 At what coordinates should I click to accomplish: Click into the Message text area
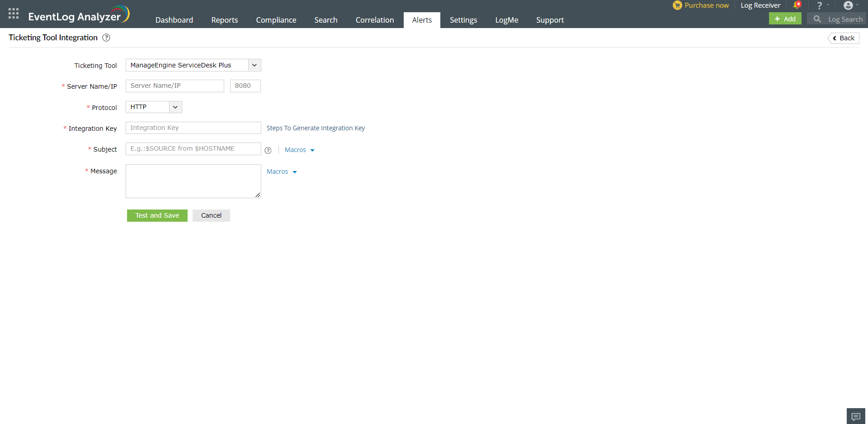(x=193, y=181)
